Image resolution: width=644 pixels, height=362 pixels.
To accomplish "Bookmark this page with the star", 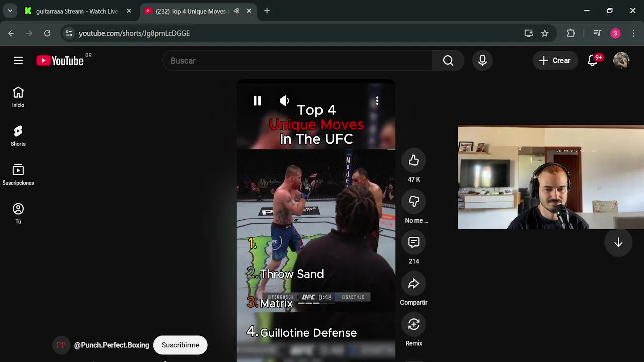I will 545,33.
